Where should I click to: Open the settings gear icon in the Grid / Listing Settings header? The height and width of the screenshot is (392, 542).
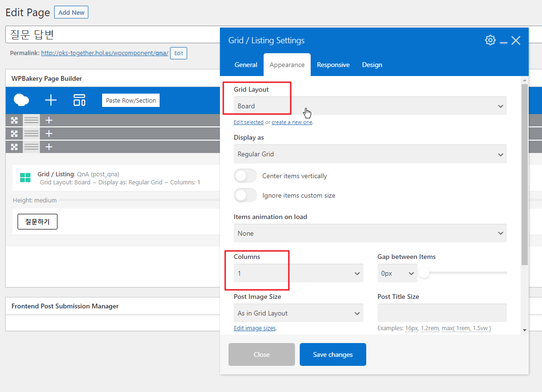point(490,40)
